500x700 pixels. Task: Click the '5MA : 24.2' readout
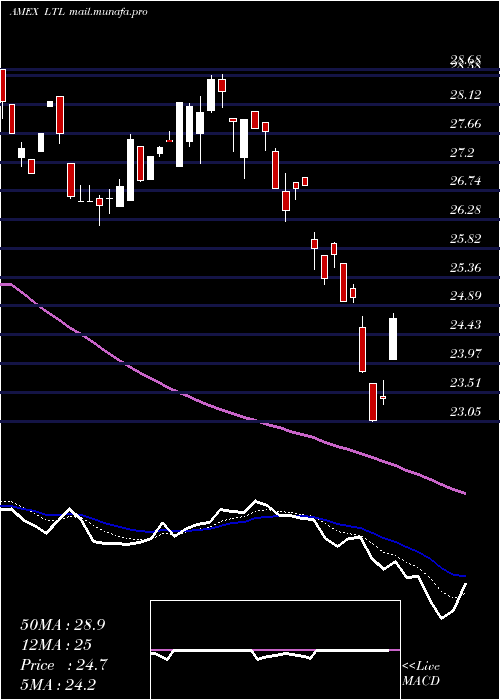coord(59,685)
